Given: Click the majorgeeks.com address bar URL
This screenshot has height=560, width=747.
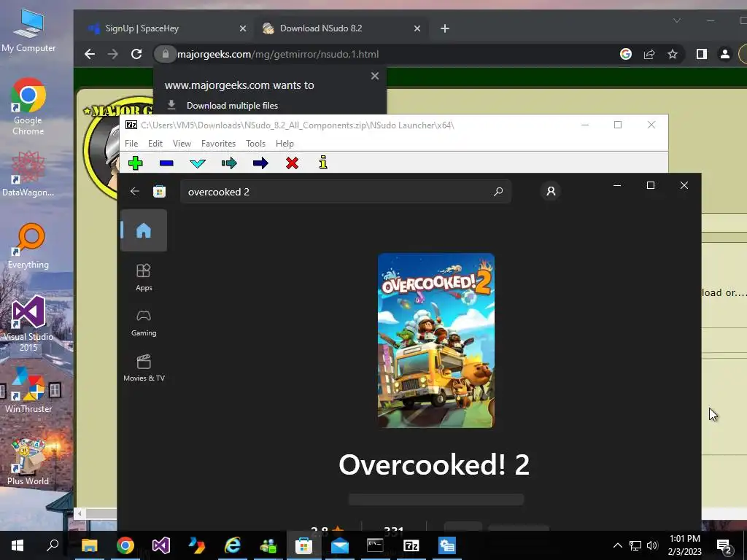Looking at the screenshot, I should click(x=278, y=54).
